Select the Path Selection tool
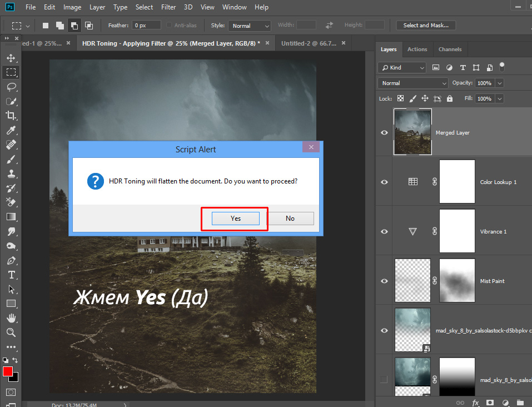Image resolution: width=532 pixels, height=407 pixels. pos(11,289)
